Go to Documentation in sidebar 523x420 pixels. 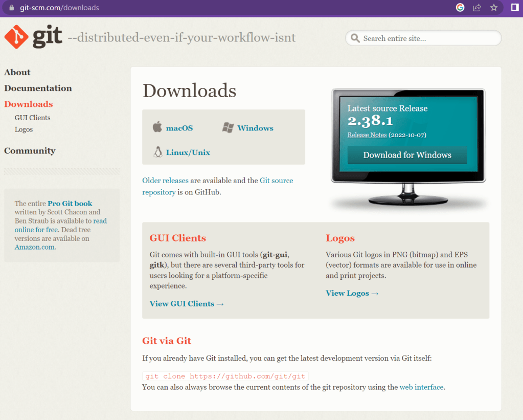(x=38, y=89)
